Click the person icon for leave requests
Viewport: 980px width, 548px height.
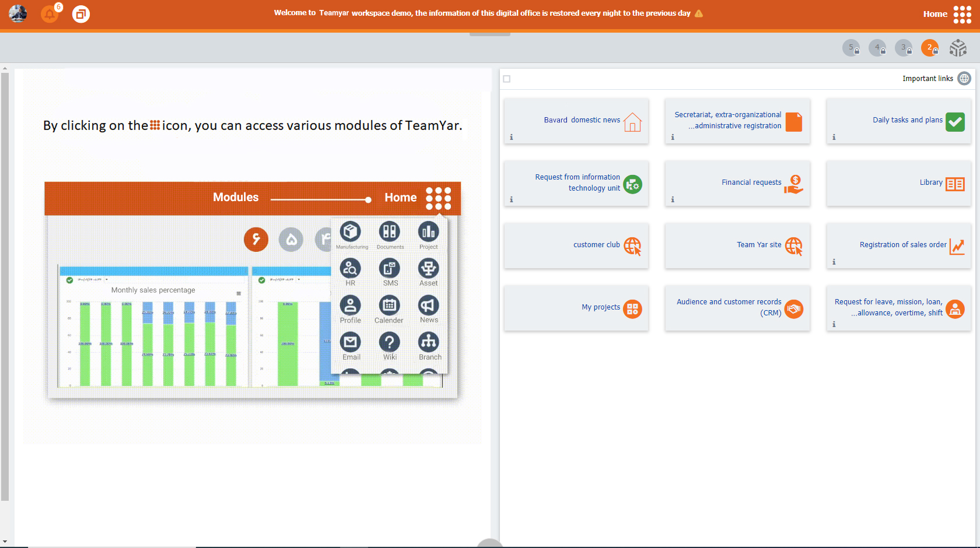point(955,309)
